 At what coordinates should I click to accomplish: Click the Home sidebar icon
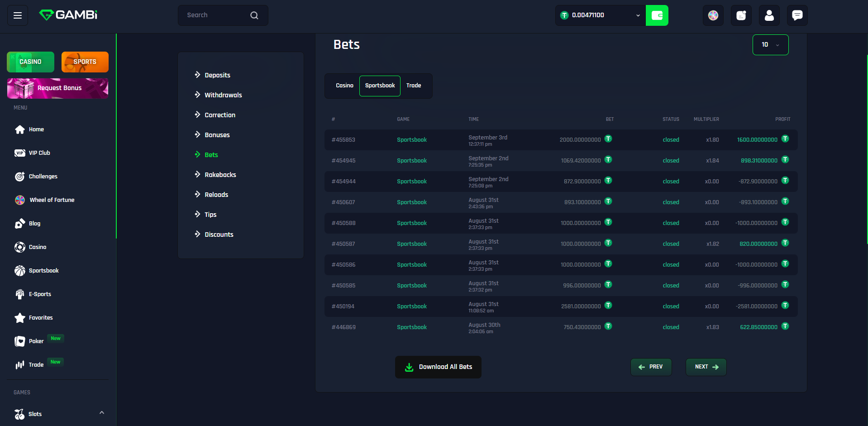coord(20,129)
